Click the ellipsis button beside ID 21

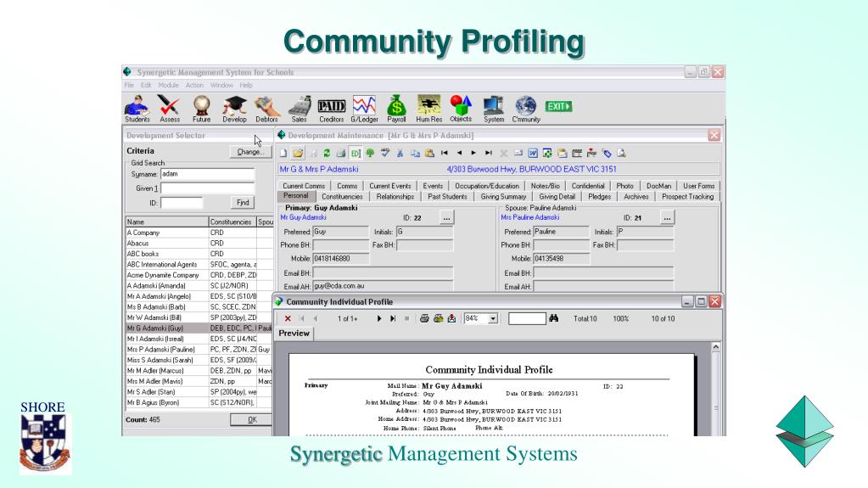(667, 218)
